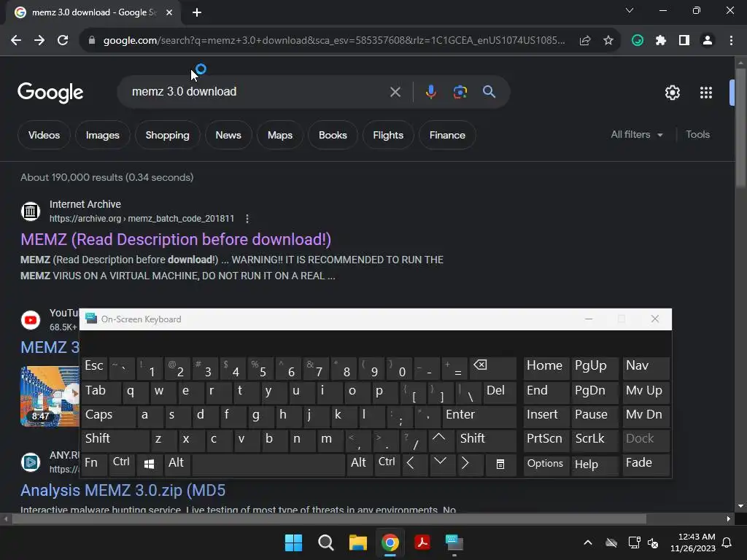Expand the All filters dropdown

(x=636, y=135)
